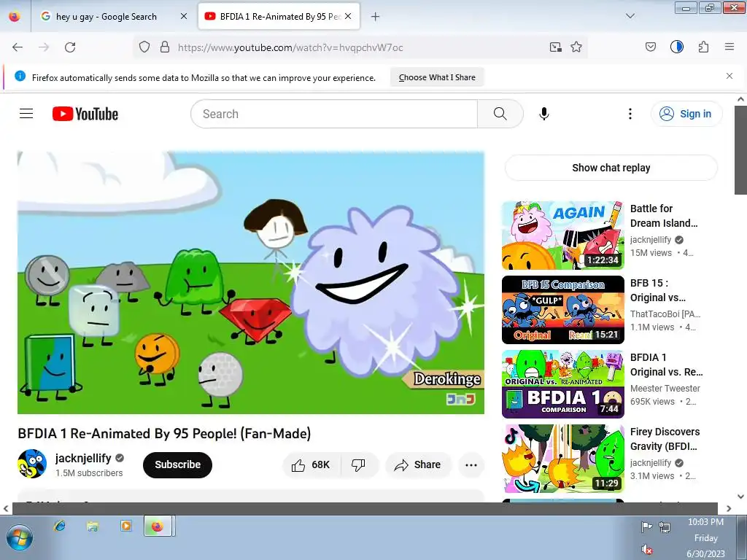Go to the YouTube home logo
Viewport: 747px width, 560px height.
pos(85,114)
